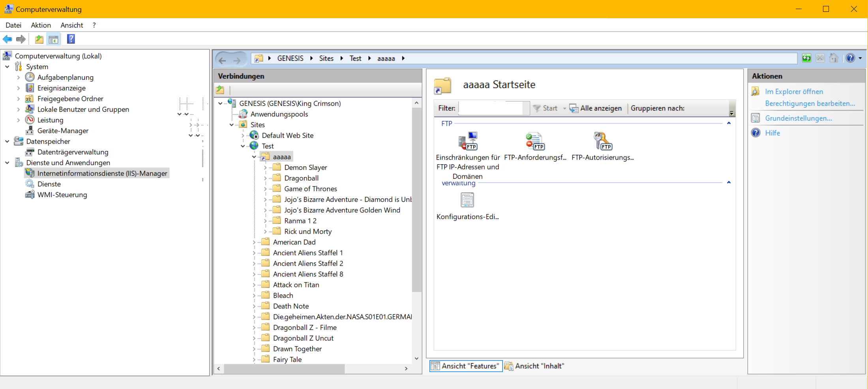Select Aufgabenplanung in the console tree
This screenshot has width=868, height=389.
(x=66, y=77)
